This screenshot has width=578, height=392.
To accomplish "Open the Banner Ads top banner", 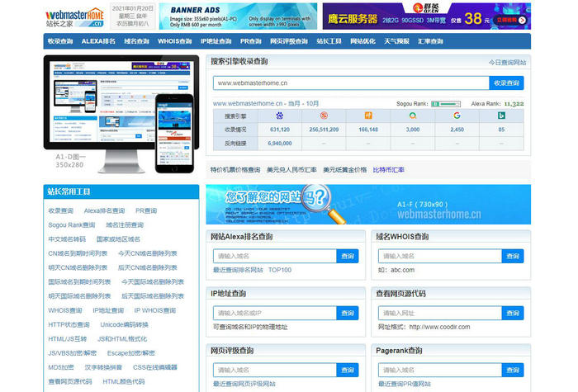I will coord(238,17).
